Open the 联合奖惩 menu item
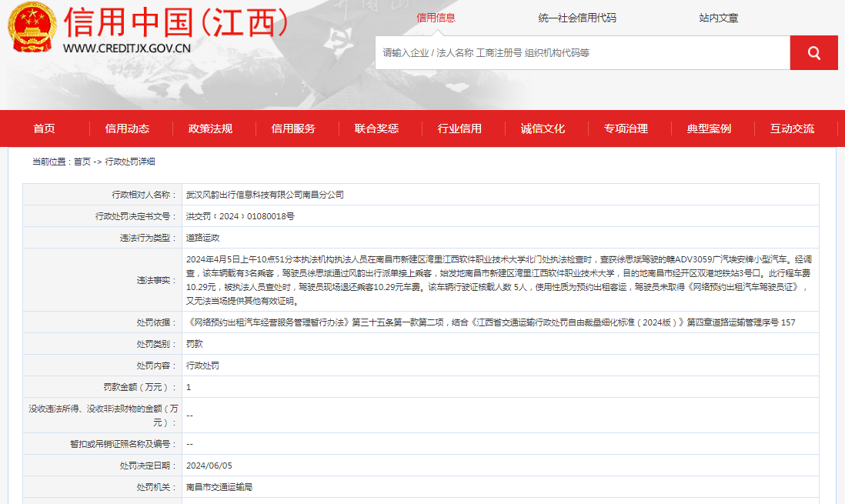 tap(376, 129)
